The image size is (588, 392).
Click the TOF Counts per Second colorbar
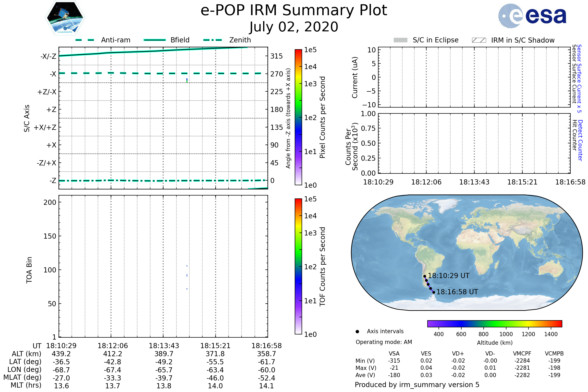point(298,266)
